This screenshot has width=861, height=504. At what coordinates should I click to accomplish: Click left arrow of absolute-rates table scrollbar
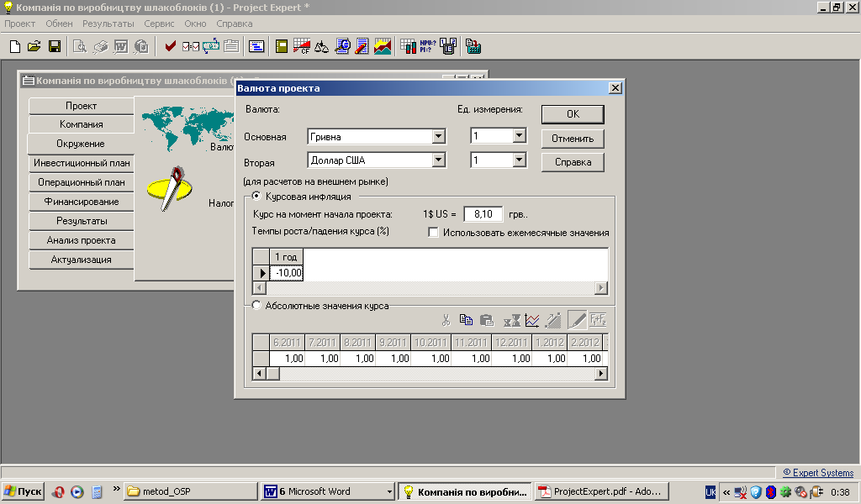click(259, 374)
